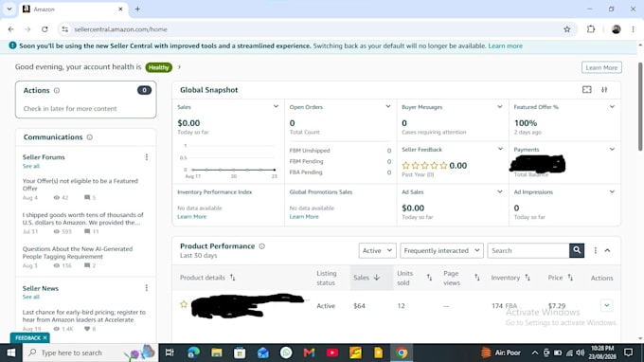644x362 pixels.
Task: Open a new browser tab
Action: tap(137, 9)
